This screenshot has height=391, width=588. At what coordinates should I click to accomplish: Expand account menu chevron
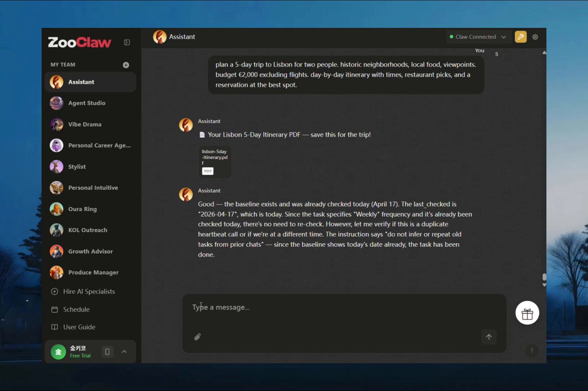(124, 352)
